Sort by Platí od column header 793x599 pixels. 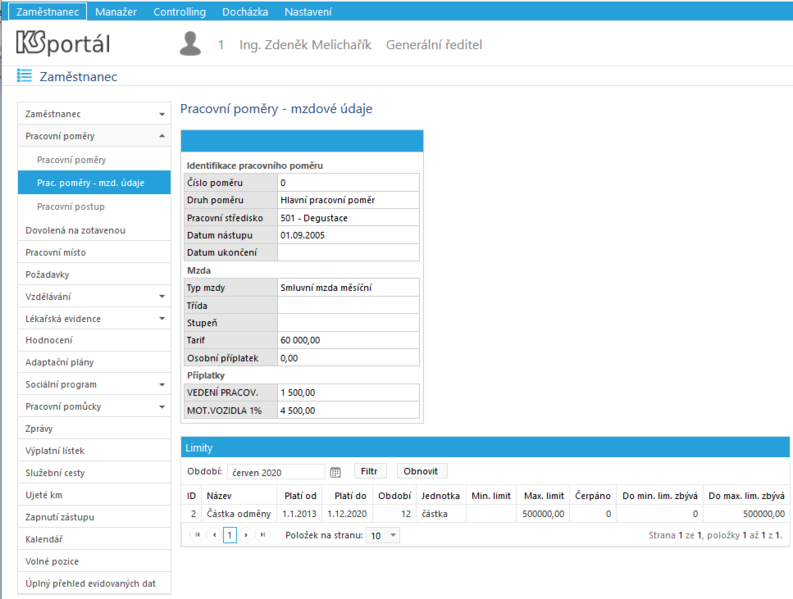(300, 496)
